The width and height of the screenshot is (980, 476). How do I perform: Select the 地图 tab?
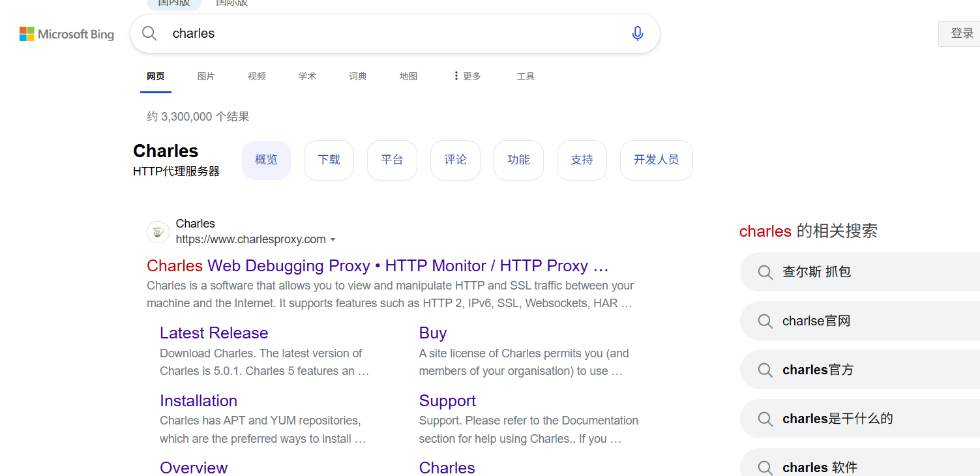[x=408, y=76]
